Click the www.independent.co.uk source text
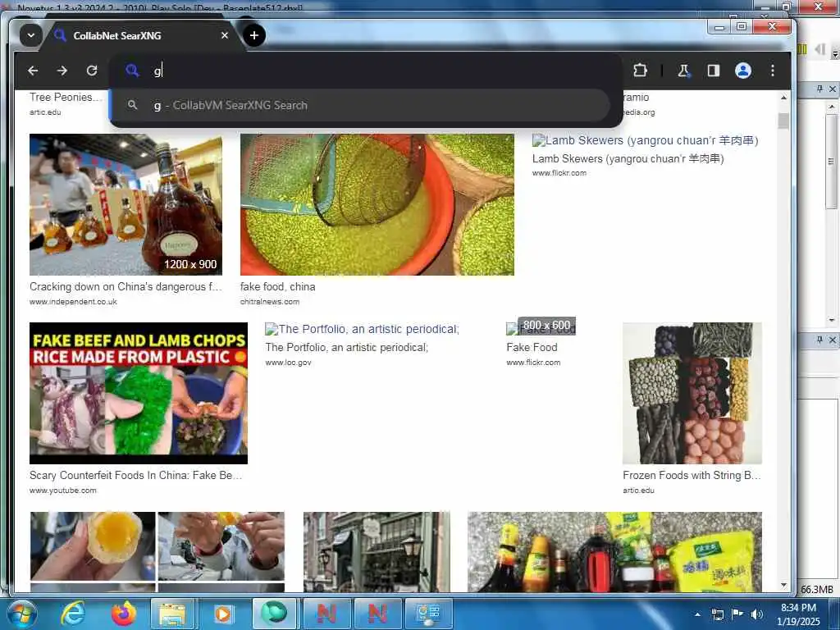 point(73,302)
